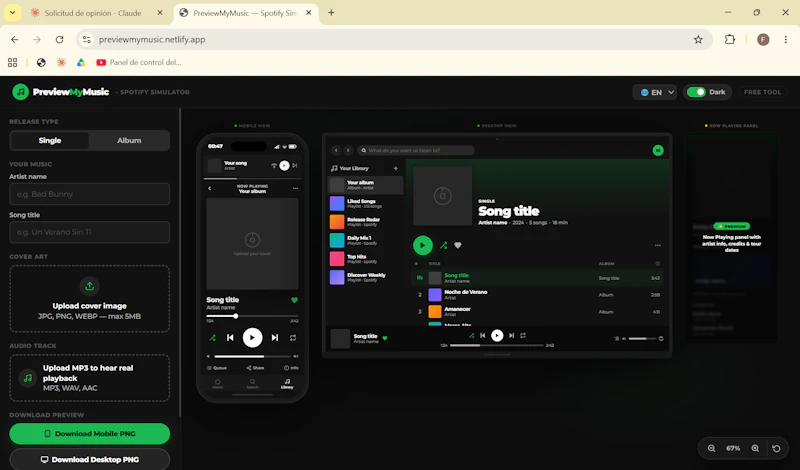
Task: Click the desktop bottom bar play button
Action: tap(497, 335)
